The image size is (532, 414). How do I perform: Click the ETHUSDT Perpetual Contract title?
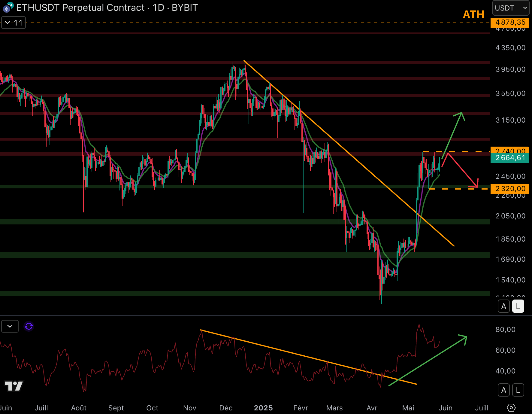point(80,8)
